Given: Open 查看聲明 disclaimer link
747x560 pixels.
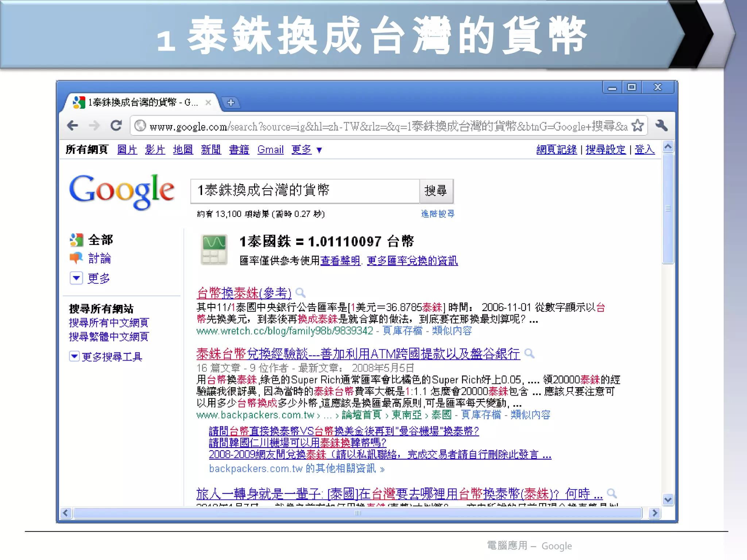Looking at the screenshot, I should [x=341, y=261].
